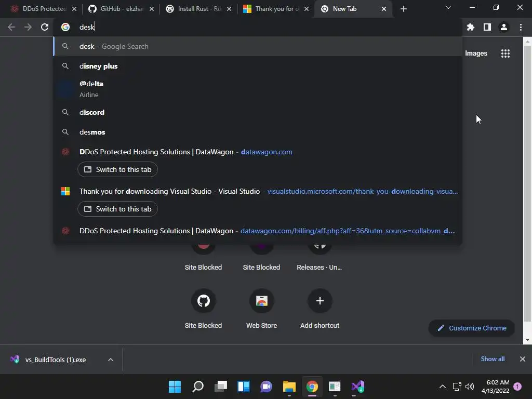Open the Visual Studio download page suggestion

[258, 191]
